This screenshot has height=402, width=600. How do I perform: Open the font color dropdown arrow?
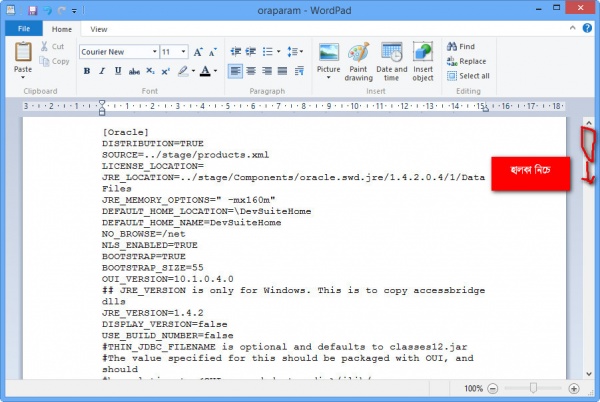click(x=215, y=71)
